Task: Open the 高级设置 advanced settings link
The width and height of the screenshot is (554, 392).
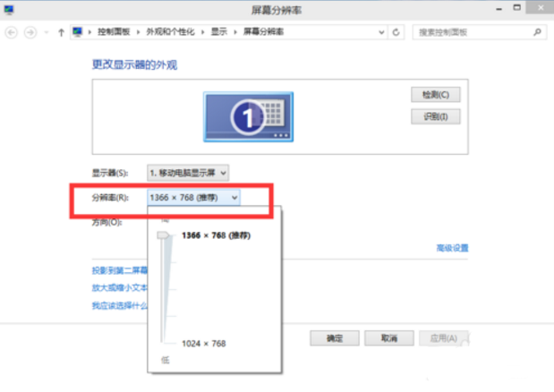Action: click(x=452, y=248)
